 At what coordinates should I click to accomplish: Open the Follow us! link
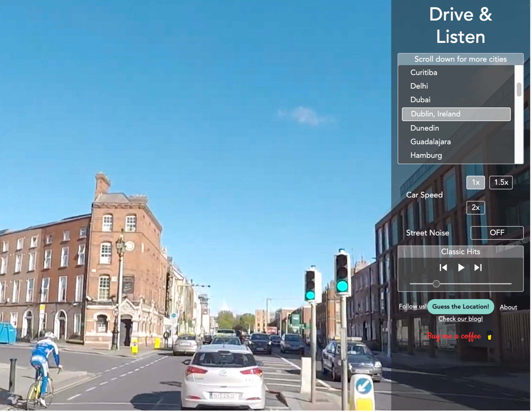[x=412, y=306]
